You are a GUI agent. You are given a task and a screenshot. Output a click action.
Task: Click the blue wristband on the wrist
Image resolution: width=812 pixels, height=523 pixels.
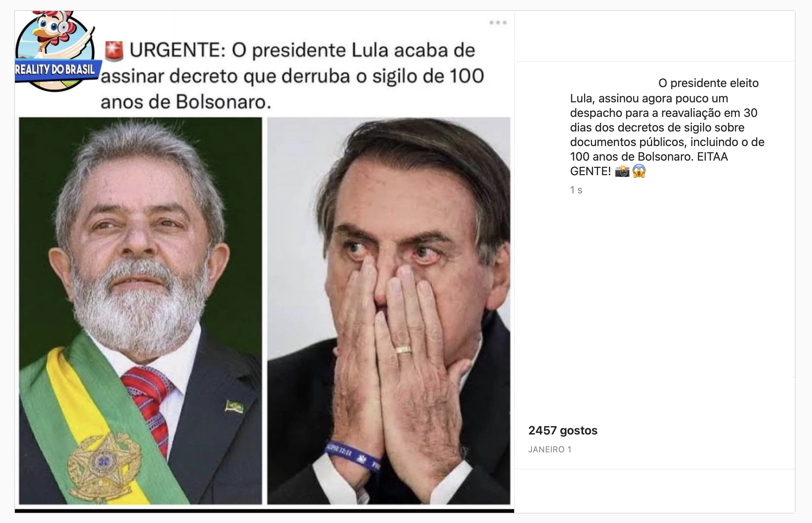(352, 455)
